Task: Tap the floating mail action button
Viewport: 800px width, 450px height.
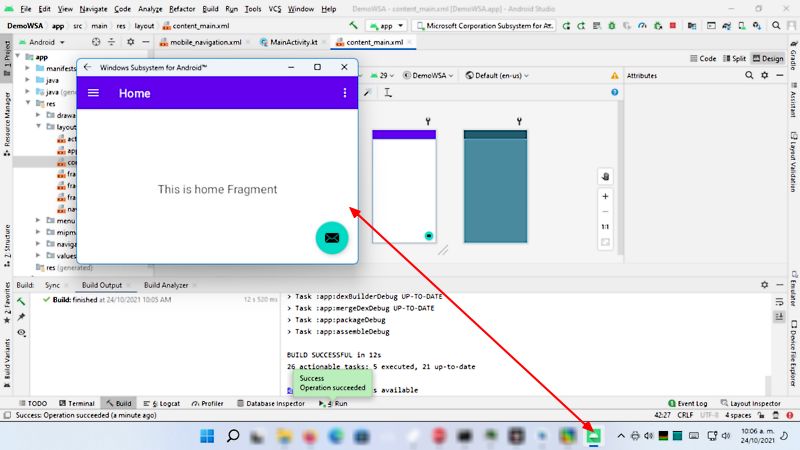Action: coord(332,238)
